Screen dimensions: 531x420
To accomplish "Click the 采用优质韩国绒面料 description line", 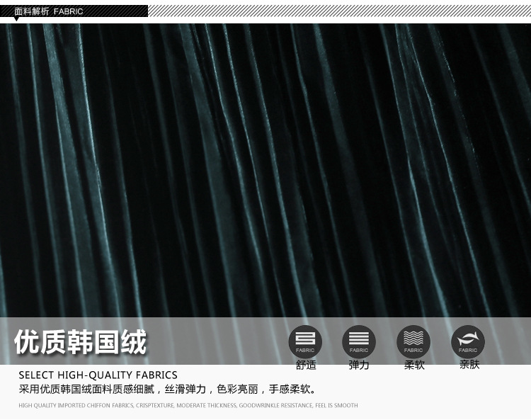I will (168, 389).
